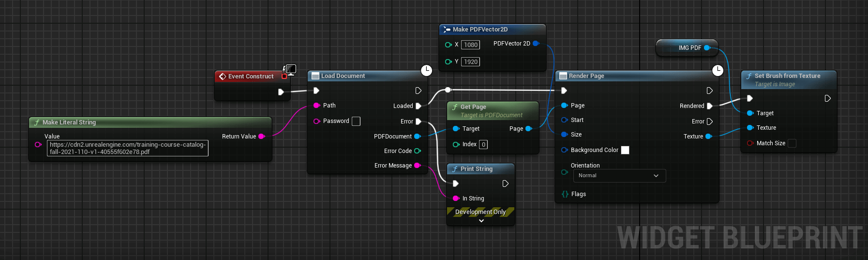Click Make PDFVector2D X input pin

(x=448, y=45)
